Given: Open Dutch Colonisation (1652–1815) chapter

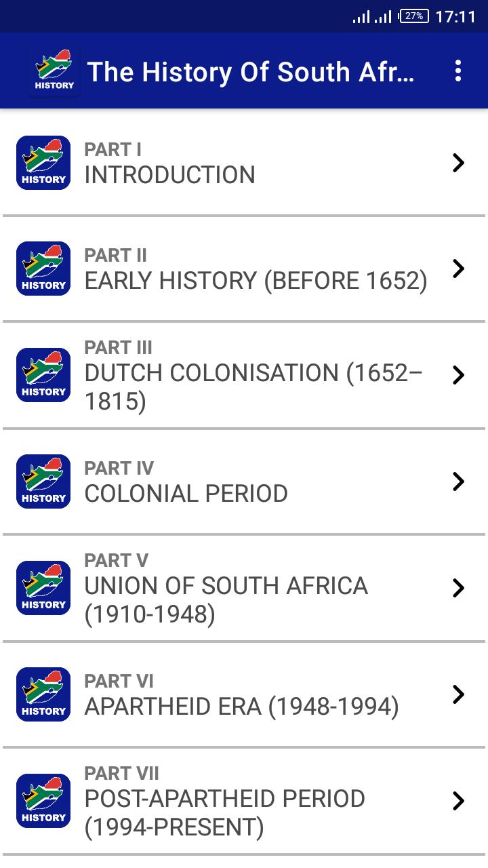Looking at the screenshot, I should 244,375.
